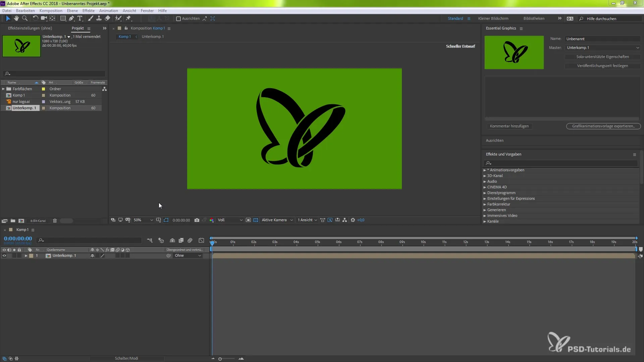Select the Selection arrow tool
This screenshot has width=644, height=362.
point(8,18)
